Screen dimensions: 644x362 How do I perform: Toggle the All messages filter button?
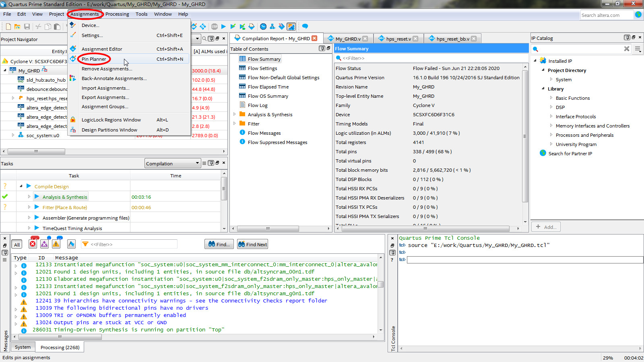pos(17,245)
